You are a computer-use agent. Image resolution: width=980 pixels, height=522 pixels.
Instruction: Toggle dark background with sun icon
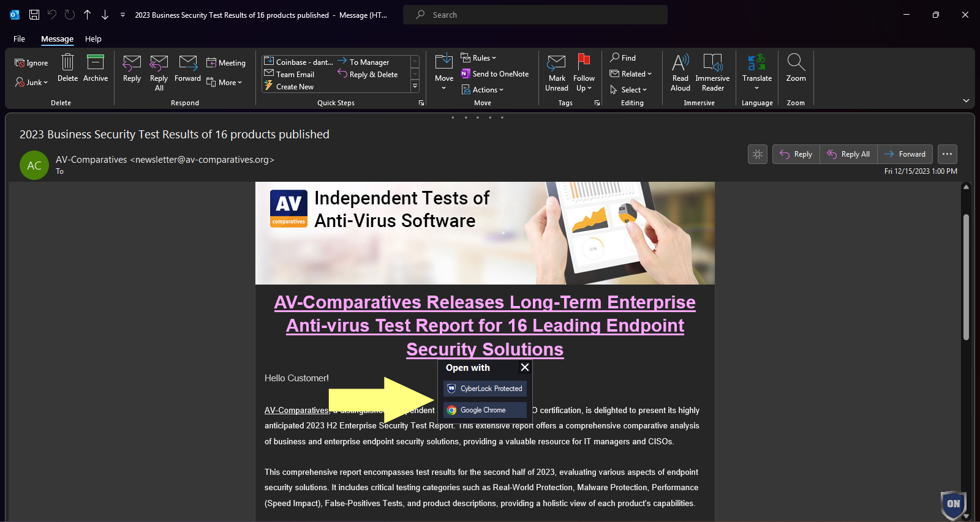[758, 154]
